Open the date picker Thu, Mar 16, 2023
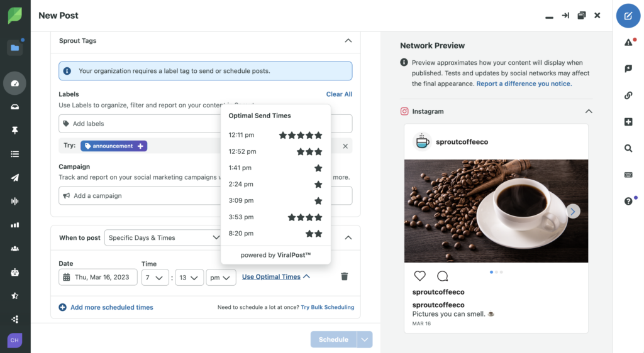 pos(97,278)
